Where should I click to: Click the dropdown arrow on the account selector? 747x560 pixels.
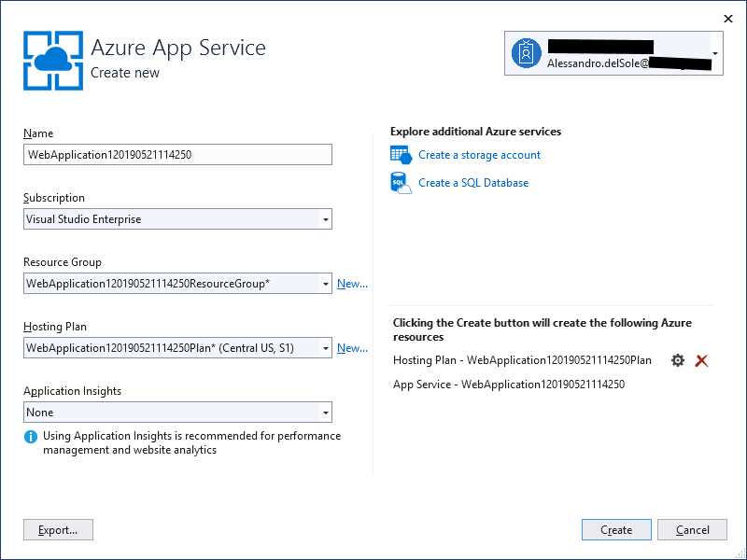(x=717, y=53)
